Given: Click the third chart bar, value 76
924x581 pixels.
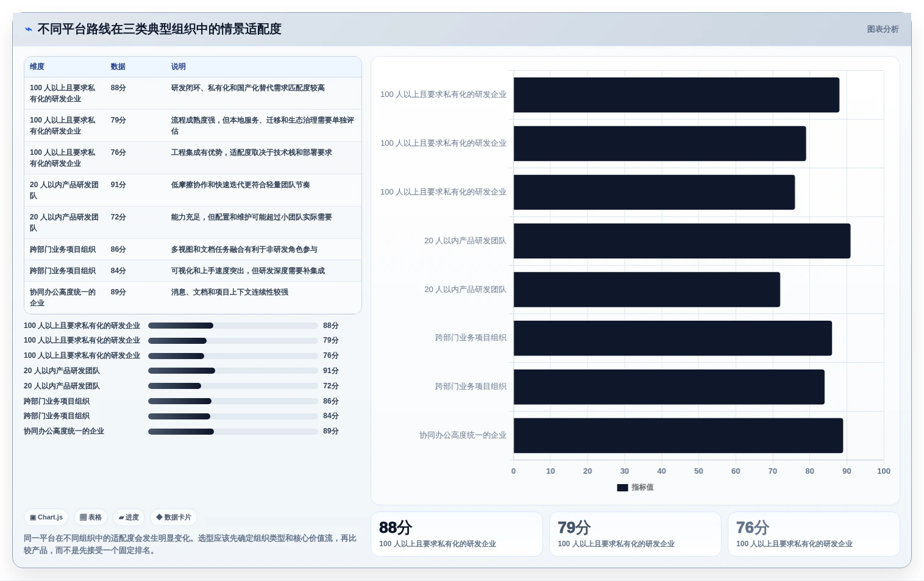Looking at the screenshot, I should pos(654,192).
